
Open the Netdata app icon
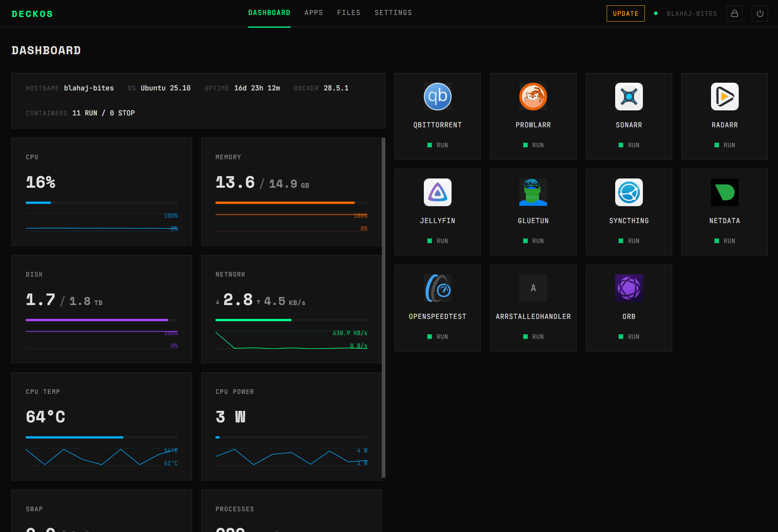724,192
